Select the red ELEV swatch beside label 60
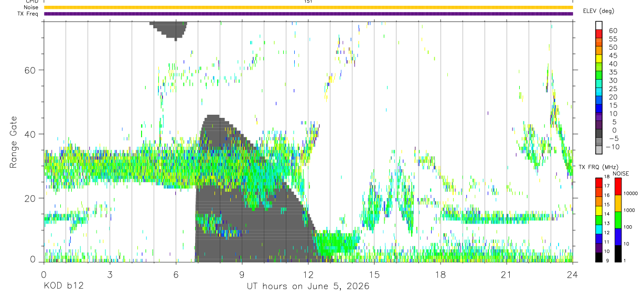This screenshot has width=644, height=297. [x=599, y=34]
